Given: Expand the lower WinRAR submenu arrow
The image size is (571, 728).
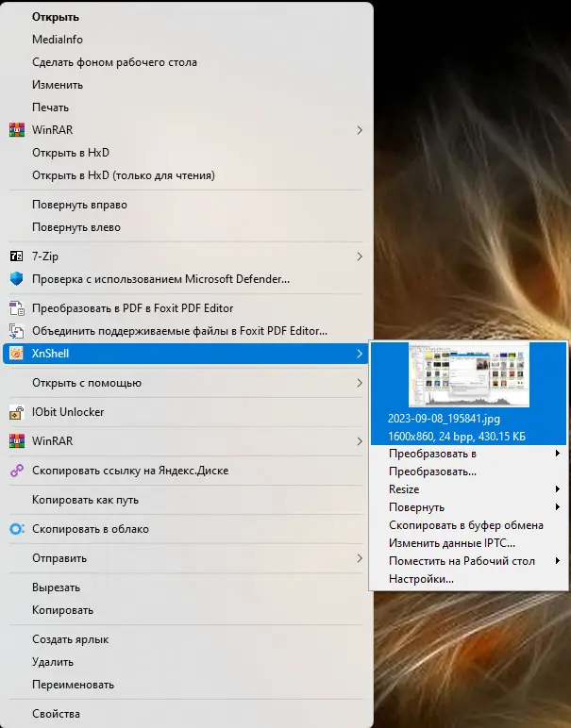Looking at the screenshot, I should point(360,441).
